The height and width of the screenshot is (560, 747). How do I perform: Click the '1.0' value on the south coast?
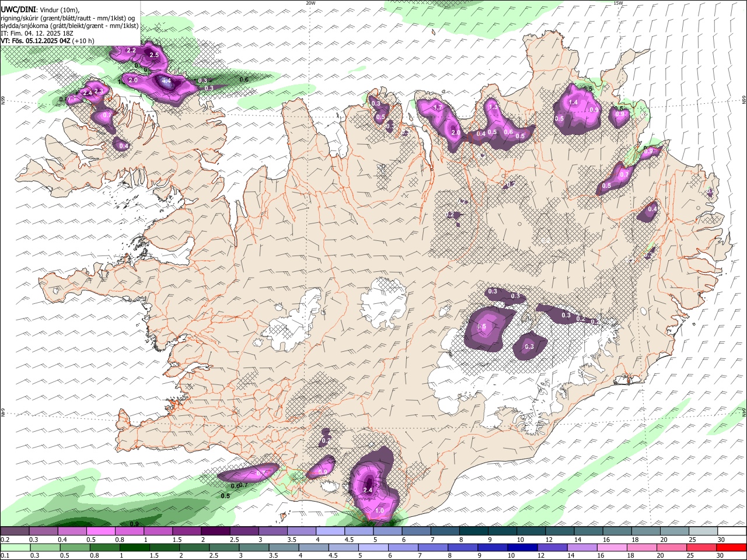coord(379,511)
